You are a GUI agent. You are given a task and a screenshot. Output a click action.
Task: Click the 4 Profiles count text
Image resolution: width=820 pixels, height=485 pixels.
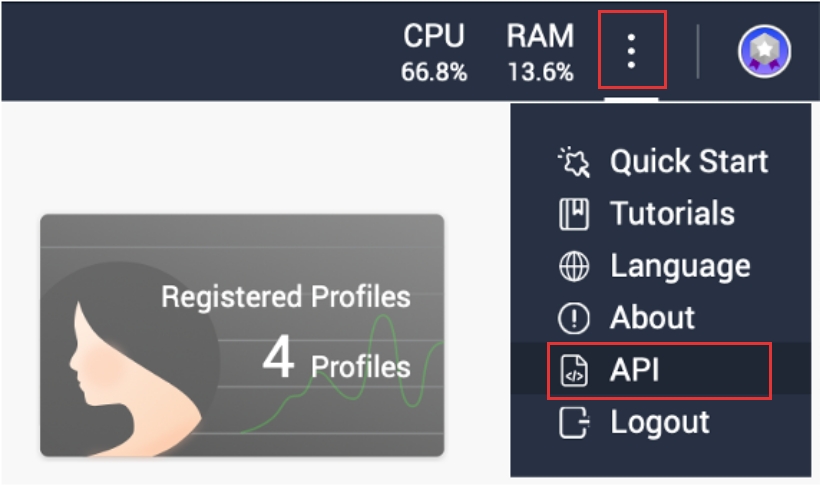point(336,362)
